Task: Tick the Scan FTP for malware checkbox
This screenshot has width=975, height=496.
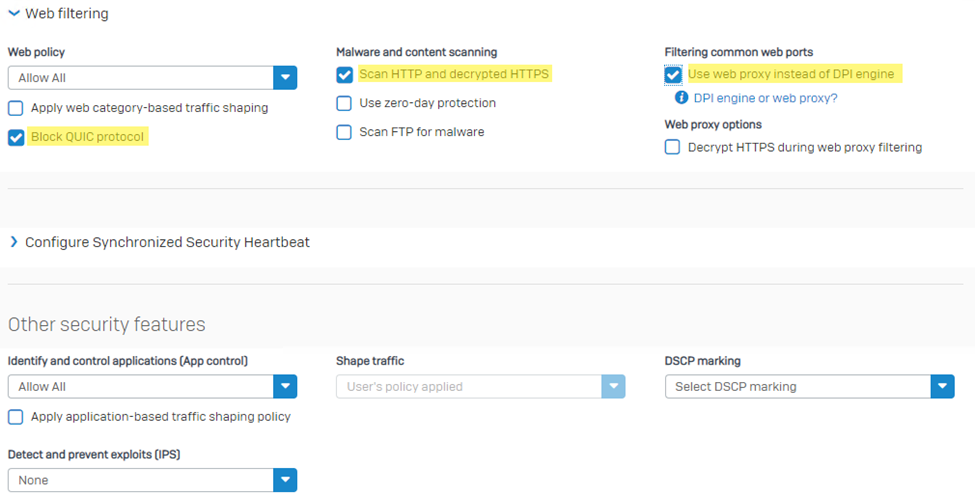Action: point(344,132)
